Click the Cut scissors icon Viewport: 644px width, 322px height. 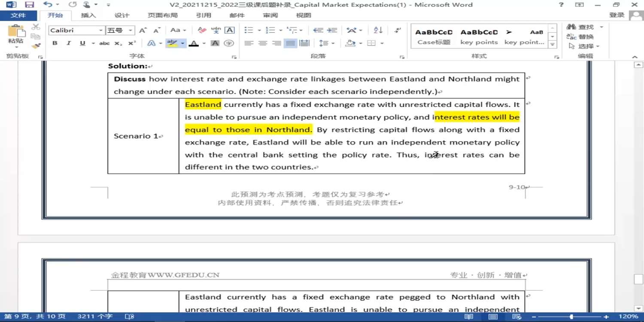coord(36,27)
